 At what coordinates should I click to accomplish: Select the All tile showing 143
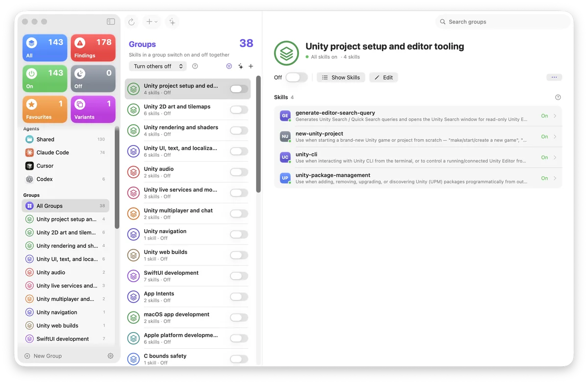point(45,48)
